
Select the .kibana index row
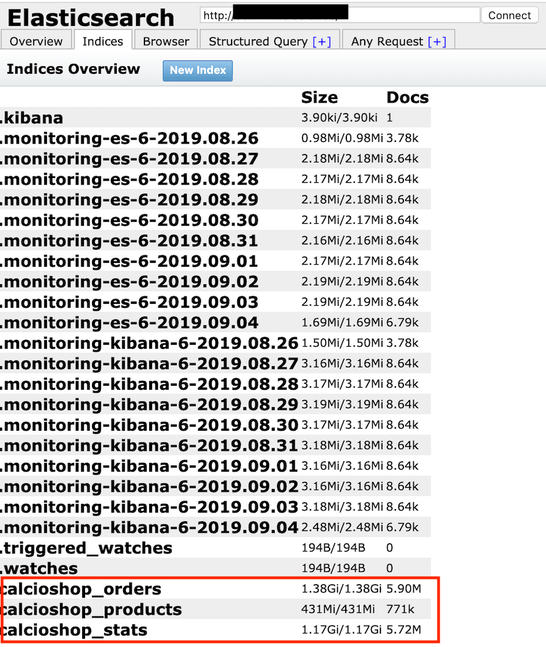point(215,118)
